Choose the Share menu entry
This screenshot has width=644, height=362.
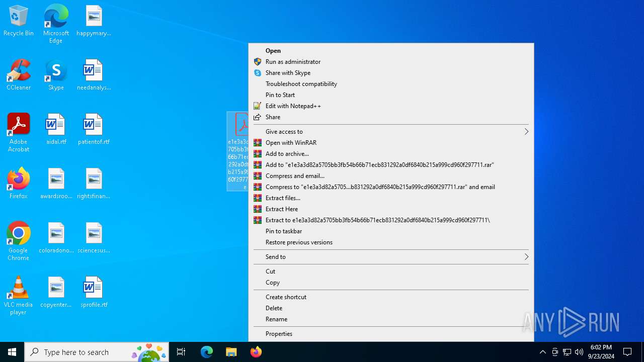tap(391, 117)
